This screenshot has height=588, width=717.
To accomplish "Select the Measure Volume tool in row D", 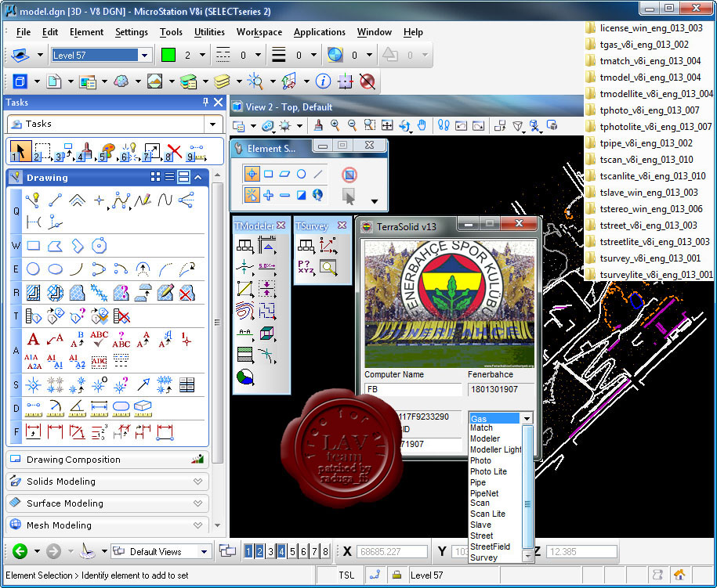I will tap(143, 408).
